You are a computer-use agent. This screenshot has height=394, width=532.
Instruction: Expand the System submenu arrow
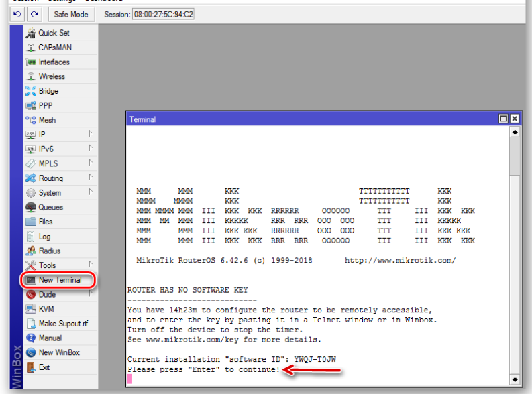point(91,192)
